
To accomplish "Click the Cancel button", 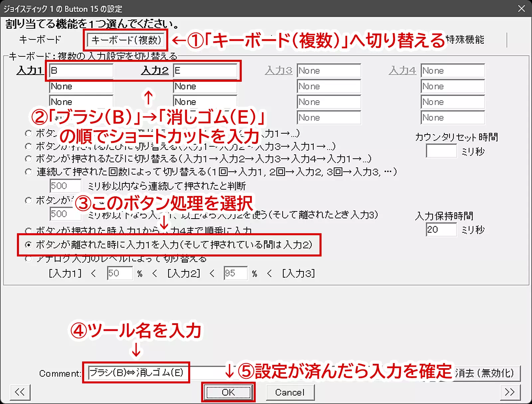I will point(290,392).
